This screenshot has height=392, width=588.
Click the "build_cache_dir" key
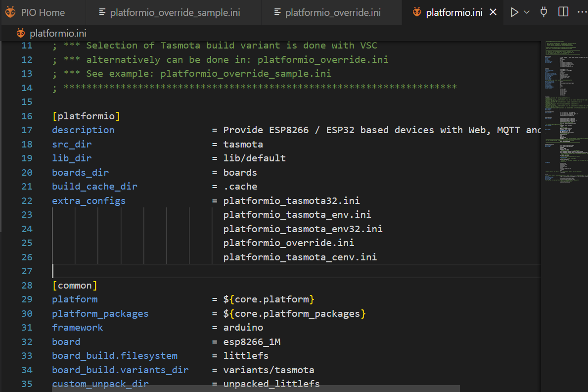(x=94, y=186)
